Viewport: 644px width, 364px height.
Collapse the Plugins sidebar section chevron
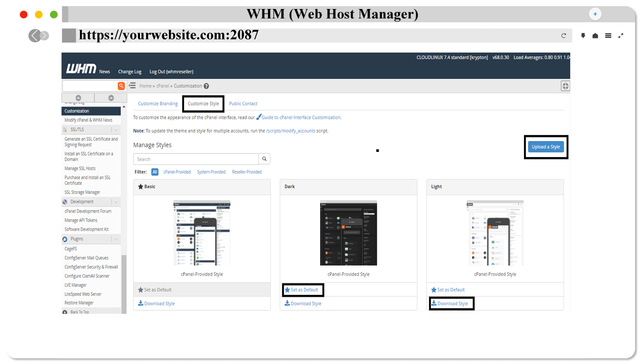(116, 239)
